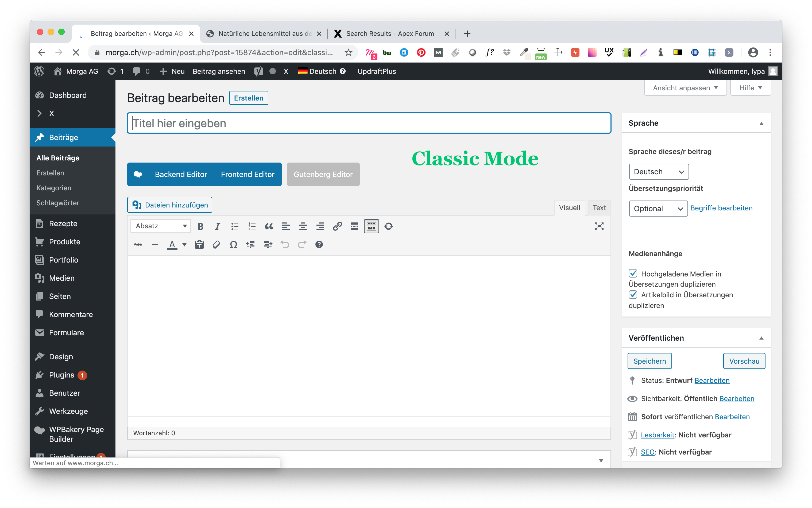Open text color picker arrow
The image size is (812, 508).
184,245
